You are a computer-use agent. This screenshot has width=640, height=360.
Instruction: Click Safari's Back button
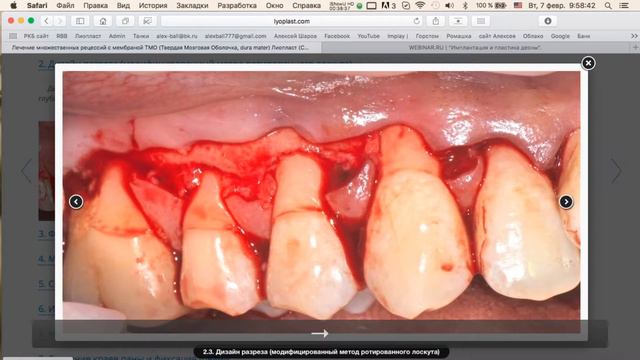[47, 21]
